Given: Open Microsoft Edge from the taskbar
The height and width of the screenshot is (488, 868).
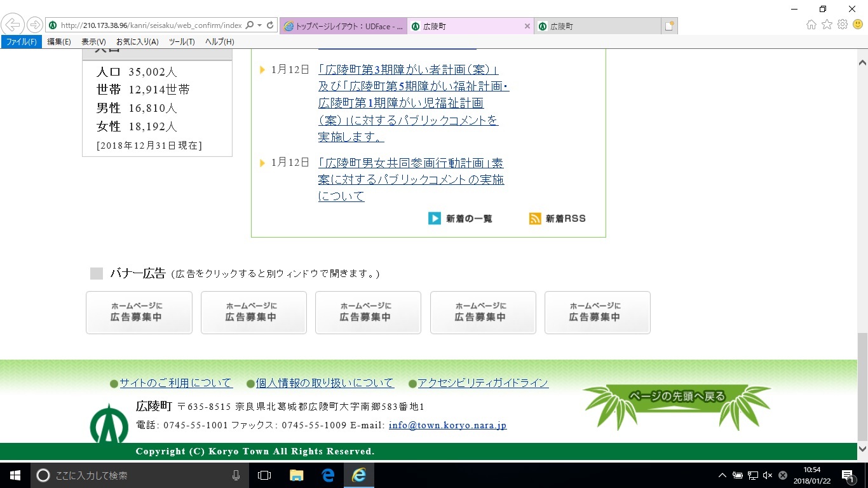Looking at the screenshot, I should pyautogui.click(x=328, y=475).
